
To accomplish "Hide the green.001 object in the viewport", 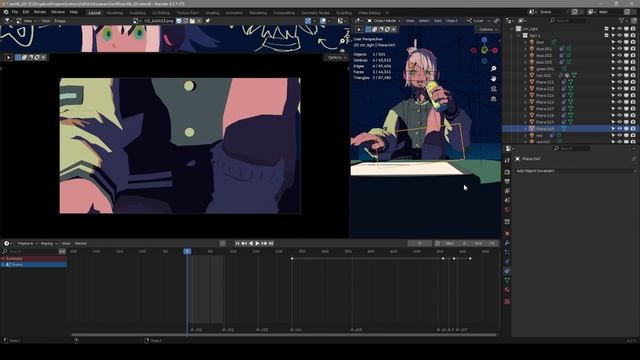I will point(620,69).
